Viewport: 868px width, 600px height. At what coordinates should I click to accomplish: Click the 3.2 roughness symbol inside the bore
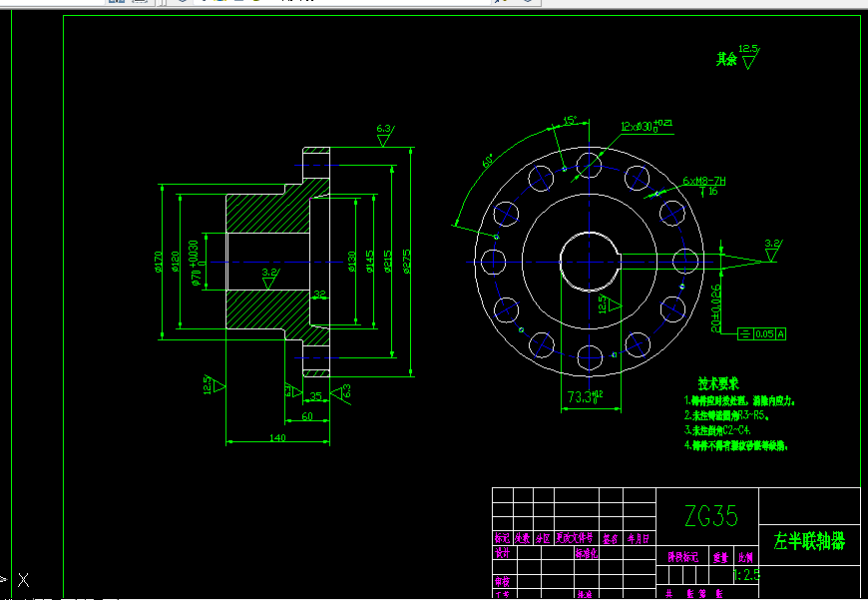coord(270,279)
